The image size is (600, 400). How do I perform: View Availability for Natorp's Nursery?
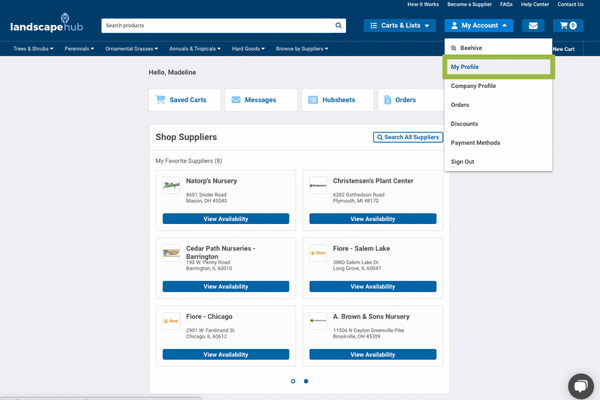tap(226, 219)
